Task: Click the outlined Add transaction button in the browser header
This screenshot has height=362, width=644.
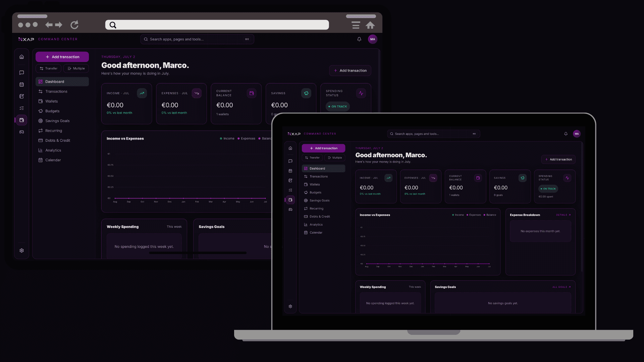Action: [350, 71]
